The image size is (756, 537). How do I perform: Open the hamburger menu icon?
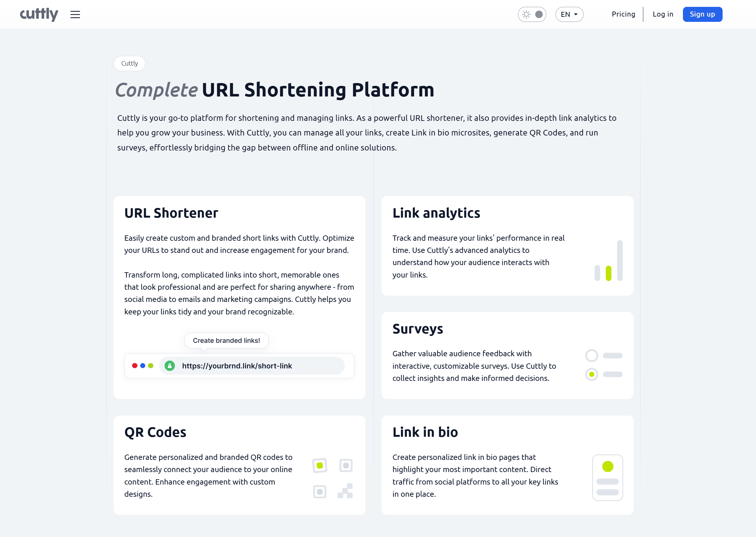[x=75, y=15]
